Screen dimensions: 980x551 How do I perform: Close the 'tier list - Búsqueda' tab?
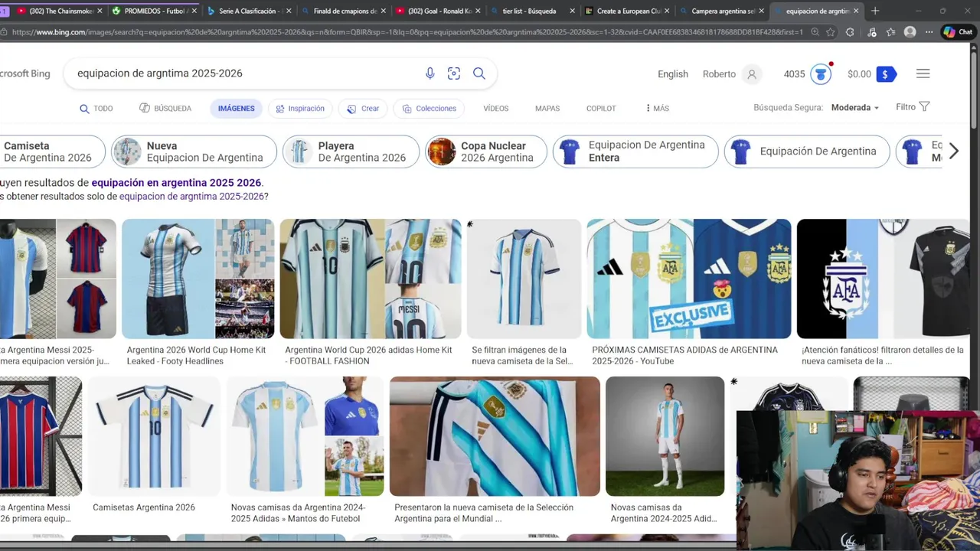coord(571,11)
